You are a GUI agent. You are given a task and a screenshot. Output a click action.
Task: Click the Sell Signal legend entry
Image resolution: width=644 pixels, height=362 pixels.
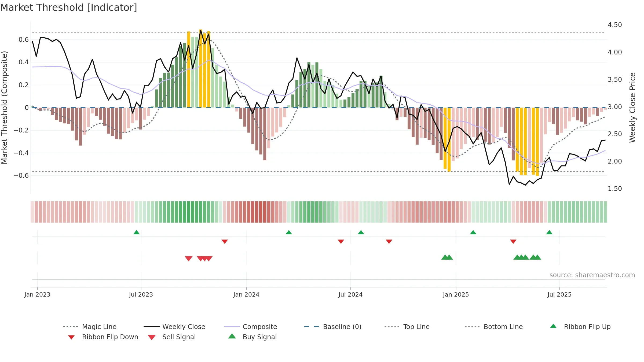pos(172,337)
